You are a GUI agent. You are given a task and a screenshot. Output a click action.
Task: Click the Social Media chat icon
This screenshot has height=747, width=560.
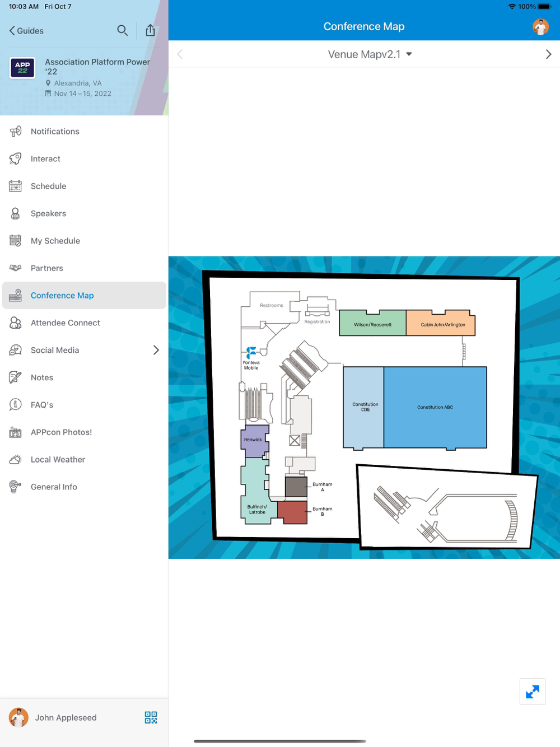(x=15, y=350)
